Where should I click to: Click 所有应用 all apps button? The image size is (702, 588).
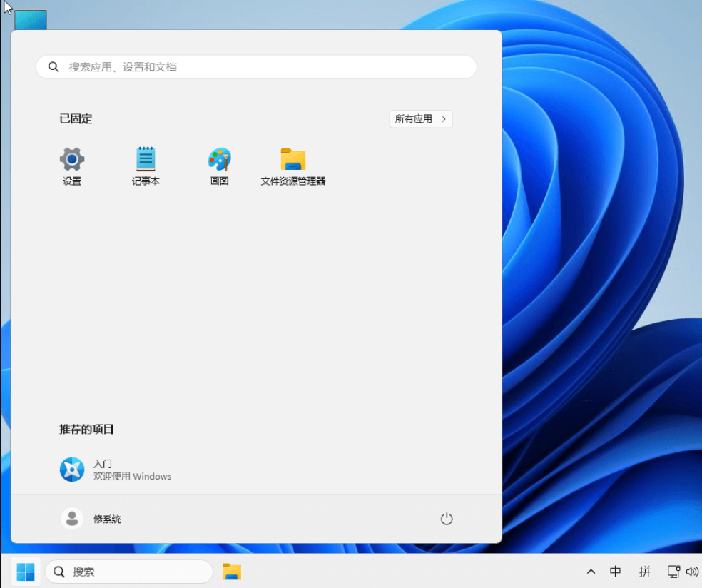(420, 119)
